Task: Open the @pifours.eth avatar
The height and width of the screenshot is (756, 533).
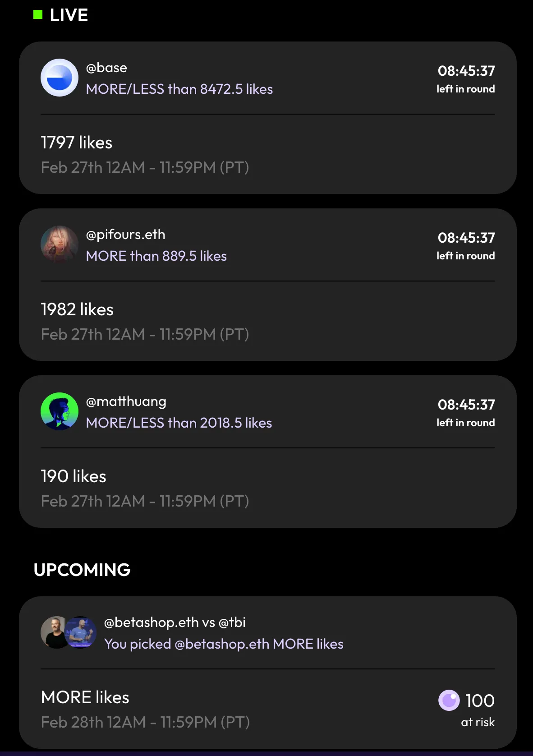Action: 60,244
